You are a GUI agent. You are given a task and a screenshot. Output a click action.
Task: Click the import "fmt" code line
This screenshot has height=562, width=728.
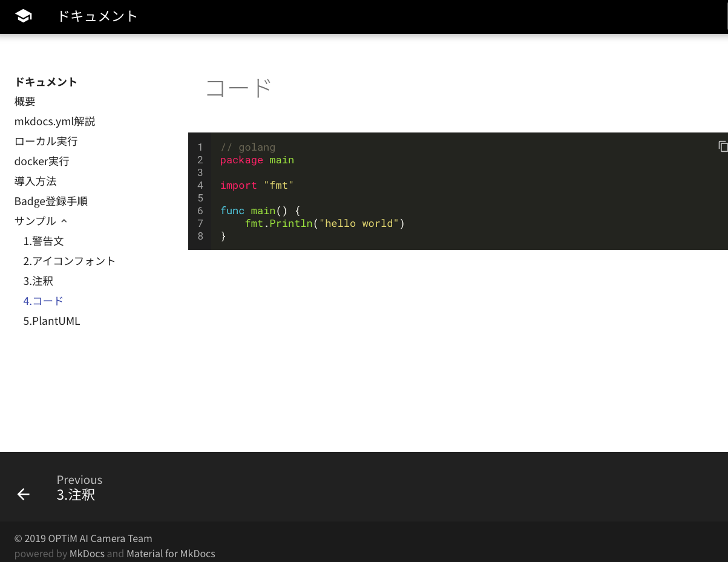pyautogui.click(x=257, y=185)
